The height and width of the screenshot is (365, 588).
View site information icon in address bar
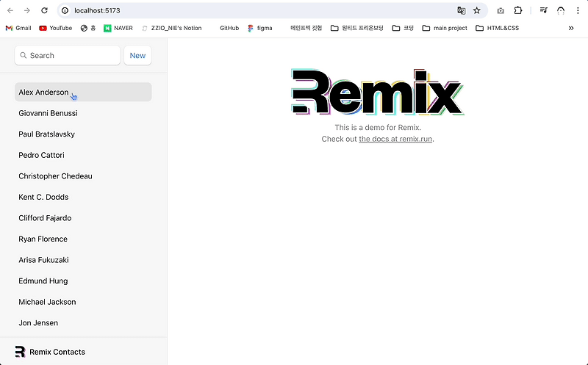[x=65, y=10]
